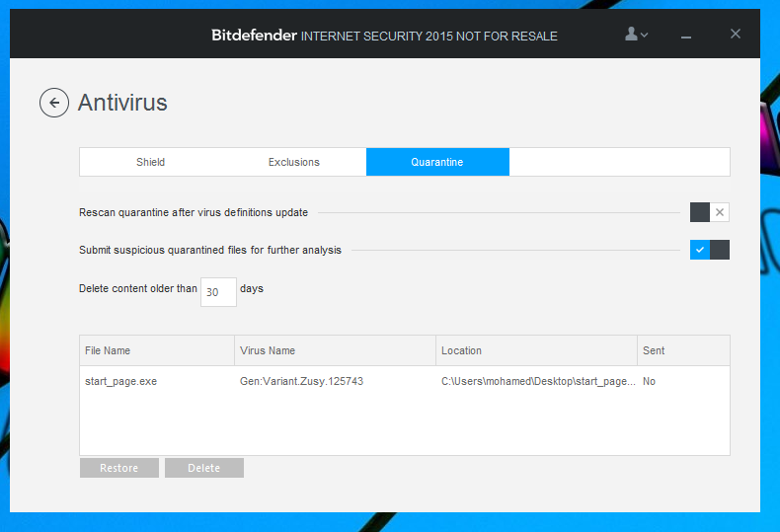
Task: Enable rescan quarantine after definitions update
Action: [709, 212]
